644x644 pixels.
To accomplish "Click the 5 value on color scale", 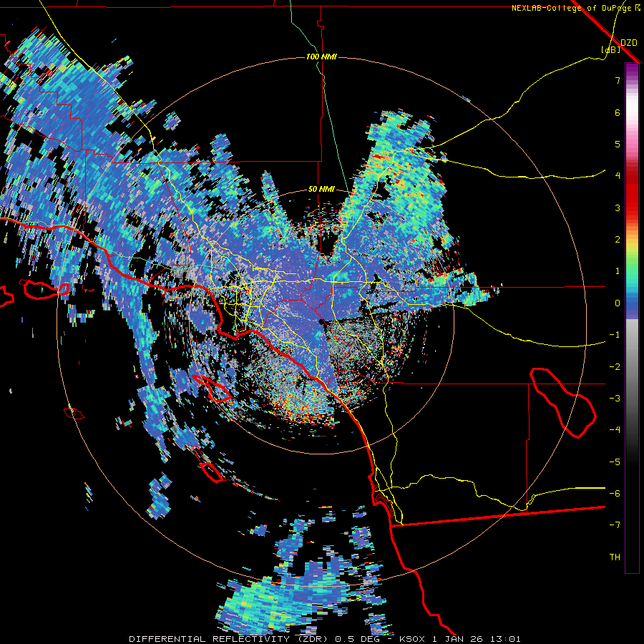I will pos(618,144).
